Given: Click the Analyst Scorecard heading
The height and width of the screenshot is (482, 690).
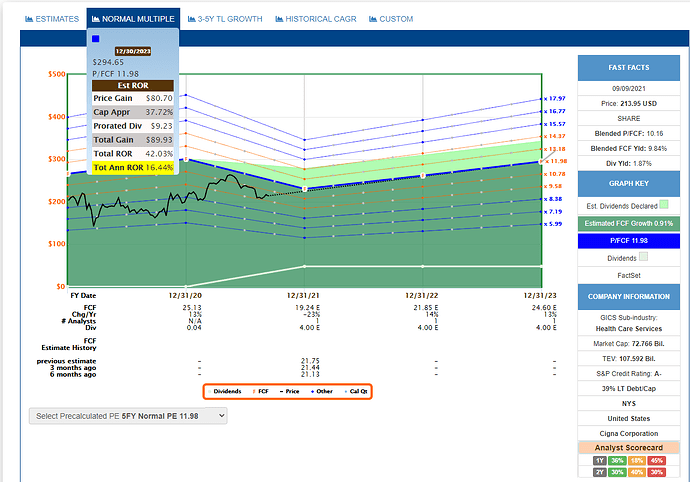Looking at the screenshot, I should pyautogui.click(x=629, y=448).
